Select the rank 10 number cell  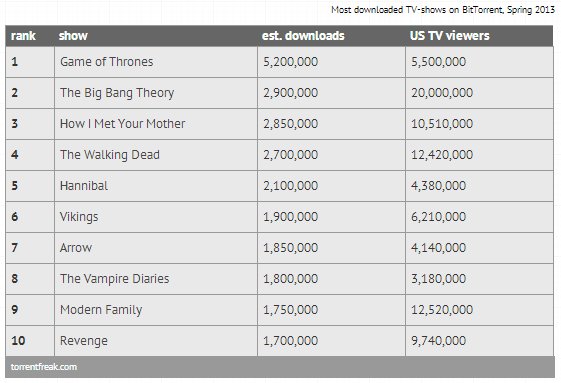(x=30, y=340)
